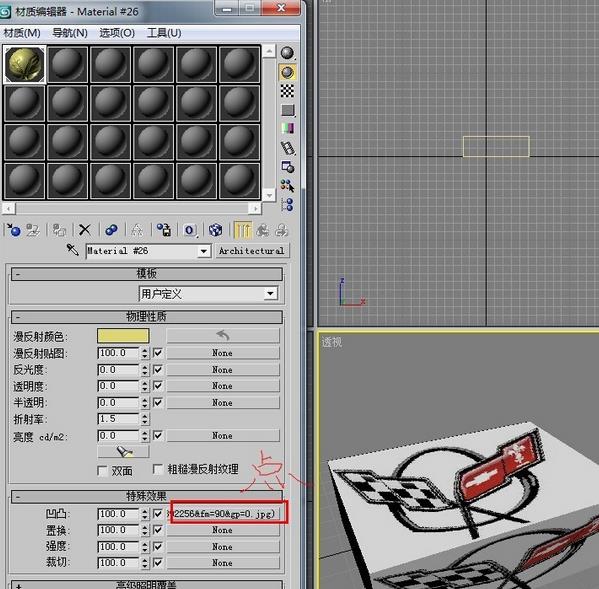Click the Get Material icon
The image size is (599, 589).
click(14, 230)
